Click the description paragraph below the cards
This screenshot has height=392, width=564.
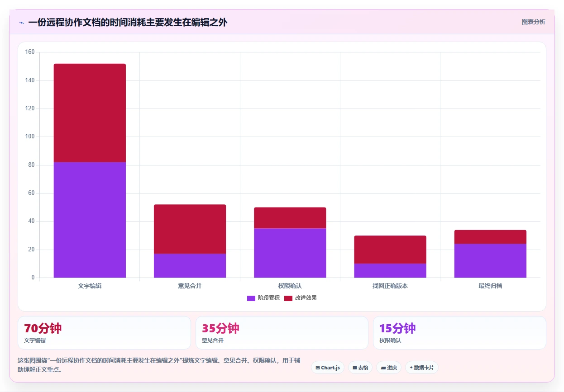158,365
